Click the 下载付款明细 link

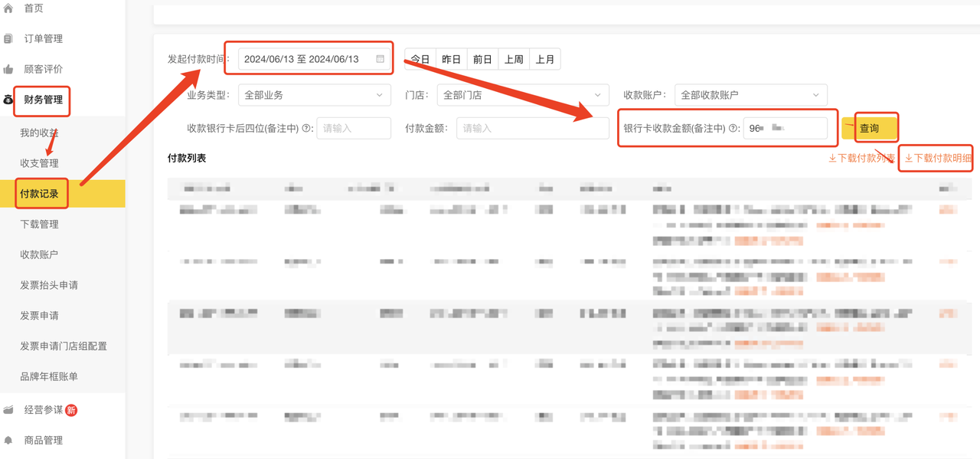coord(938,159)
